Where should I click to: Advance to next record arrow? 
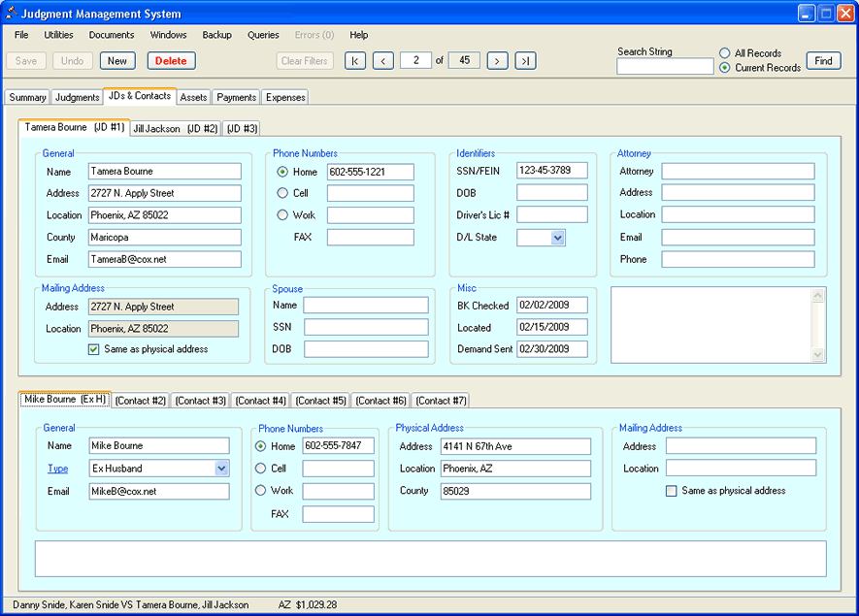(x=497, y=61)
